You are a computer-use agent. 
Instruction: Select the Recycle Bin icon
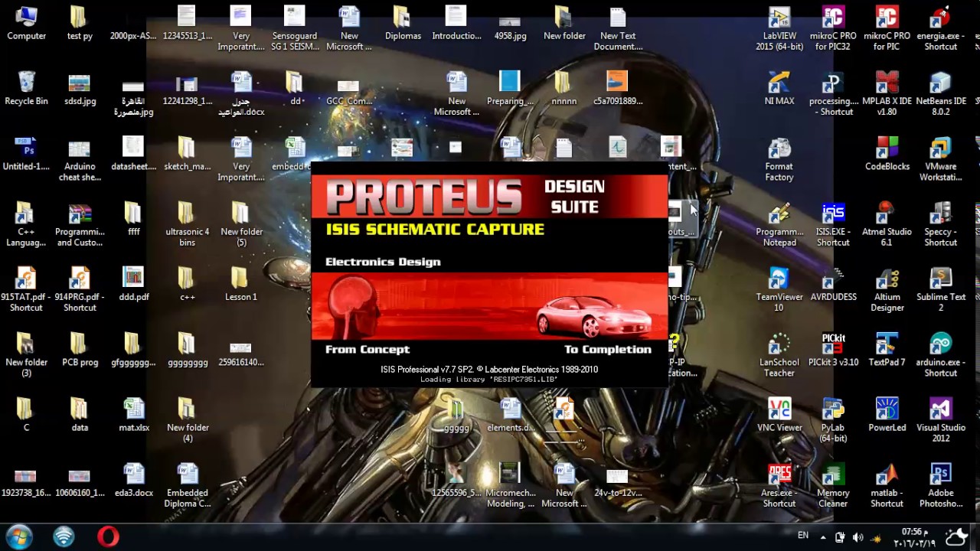click(26, 89)
